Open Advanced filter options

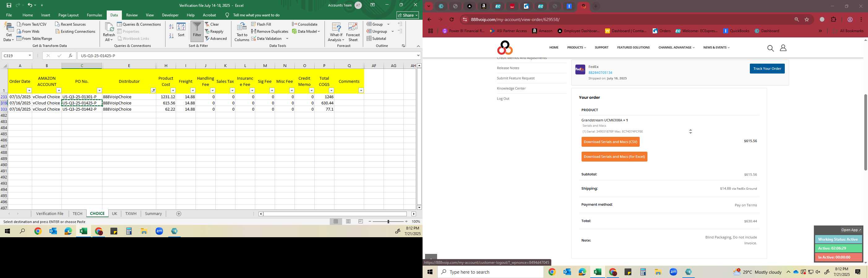pos(216,38)
